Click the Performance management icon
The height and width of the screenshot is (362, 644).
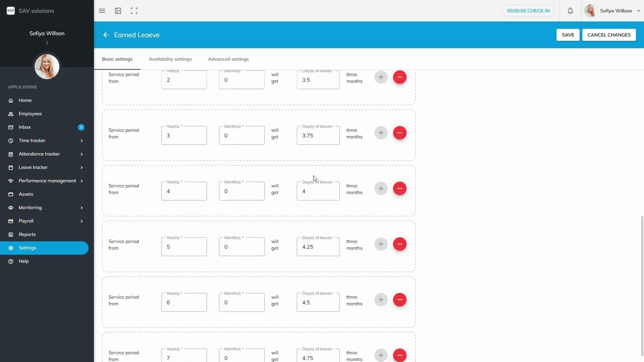click(x=11, y=181)
